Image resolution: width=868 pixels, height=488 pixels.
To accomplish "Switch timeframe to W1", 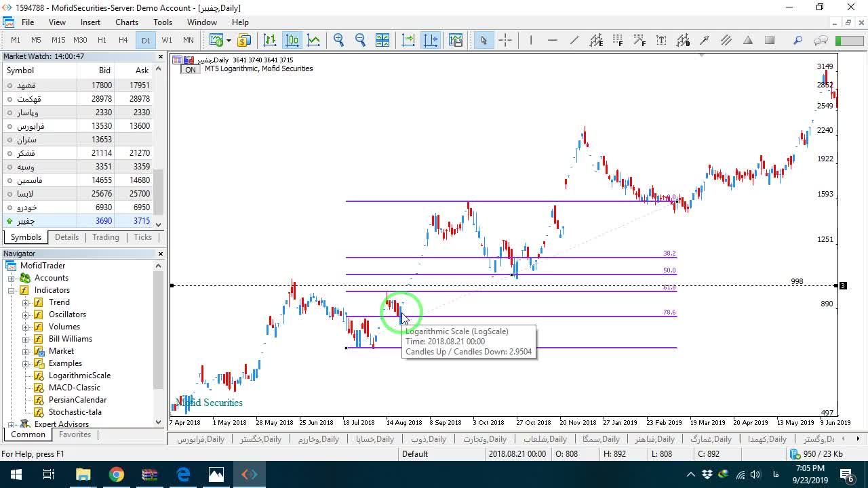I will click(x=167, y=40).
